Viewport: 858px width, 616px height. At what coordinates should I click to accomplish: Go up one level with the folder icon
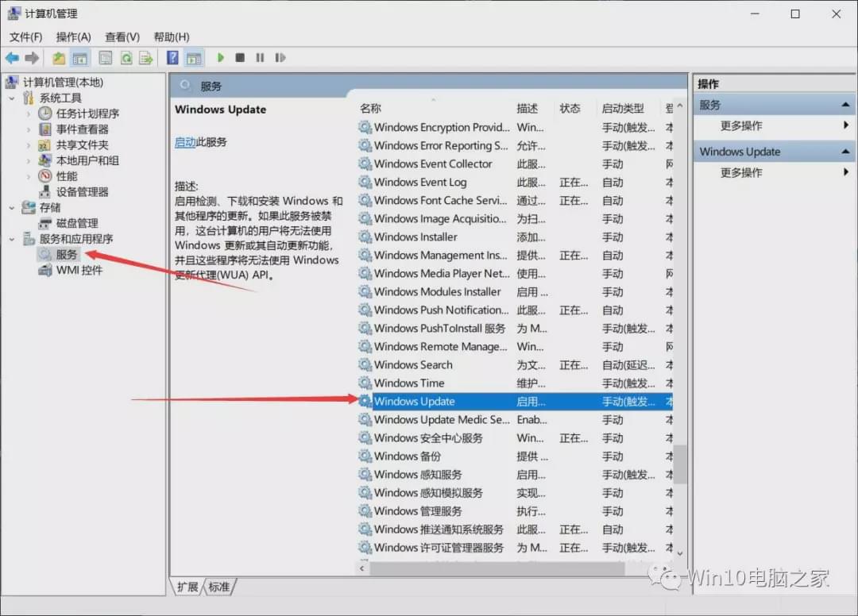[x=59, y=58]
